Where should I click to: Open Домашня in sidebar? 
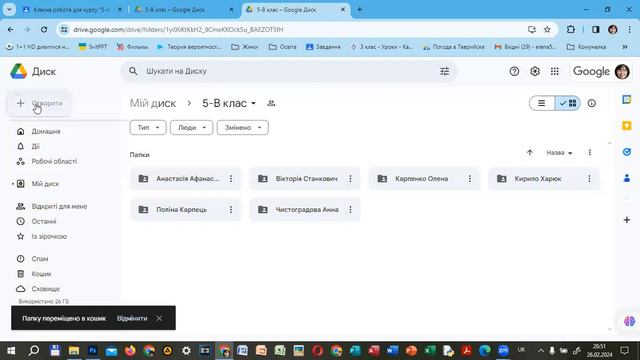[x=46, y=131]
